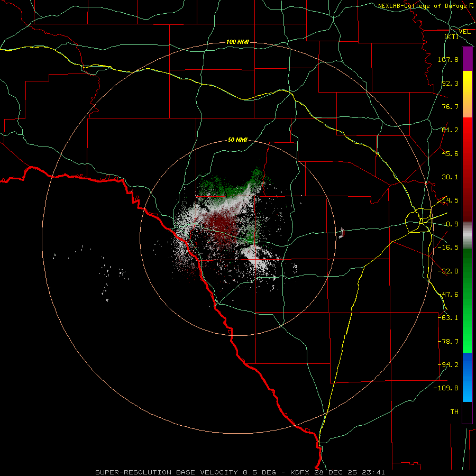Pick the blue segment of the color bar
The image size is (476, 476).
[x=467, y=377]
